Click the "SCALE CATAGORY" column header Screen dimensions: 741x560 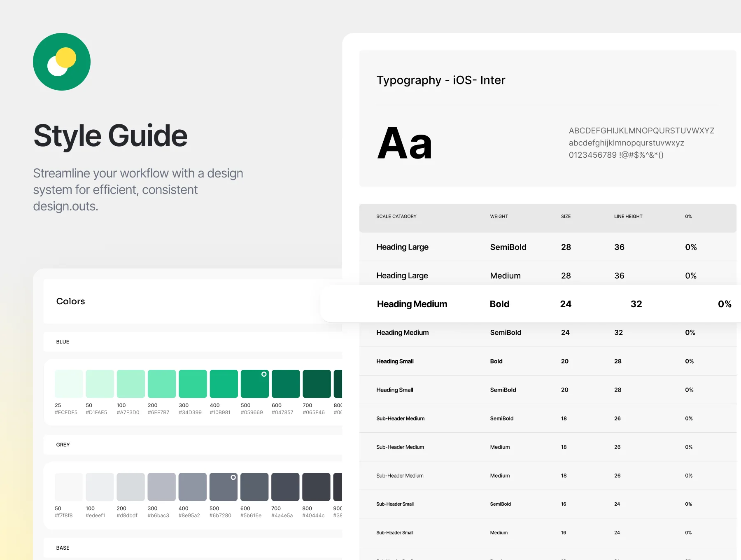pos(396,217)
